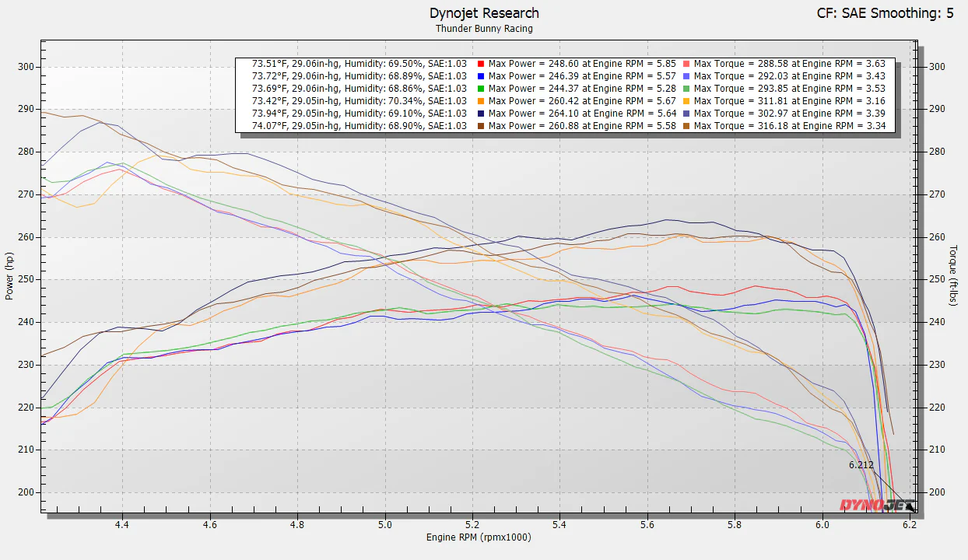Select the Max Torque = 311.81 legend entry
This screenshot has width=968, height=560.
[789, 101]
